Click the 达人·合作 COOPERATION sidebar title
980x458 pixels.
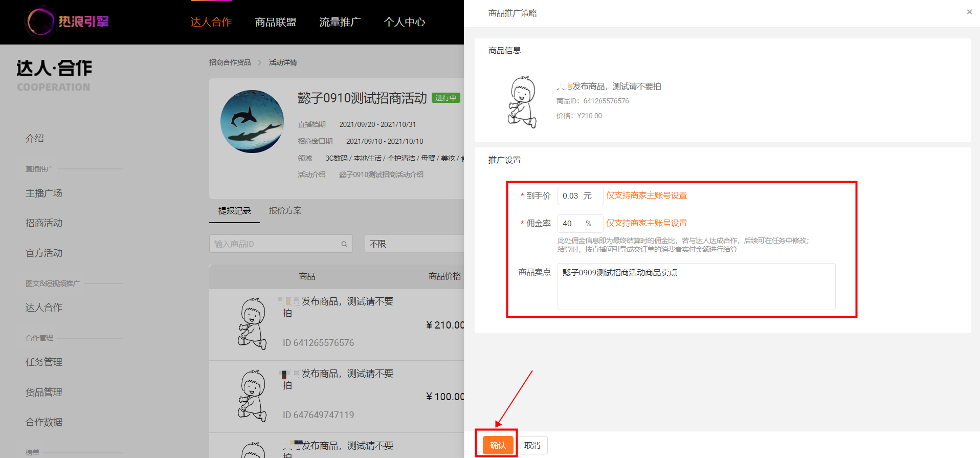(x=54, y=75)
